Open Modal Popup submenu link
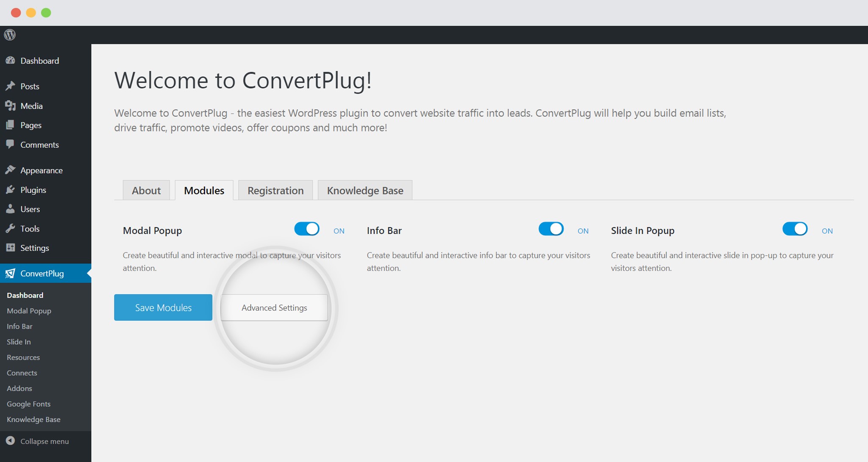 tap(29, 310)
